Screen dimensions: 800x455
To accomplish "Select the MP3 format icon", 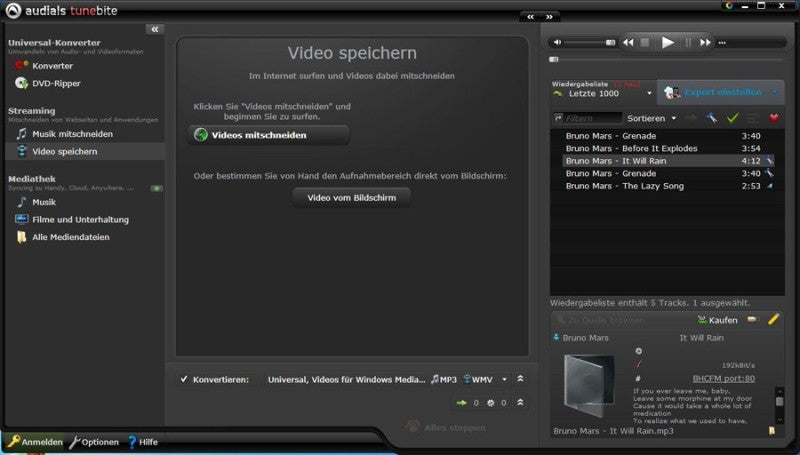I will point(443,380).
